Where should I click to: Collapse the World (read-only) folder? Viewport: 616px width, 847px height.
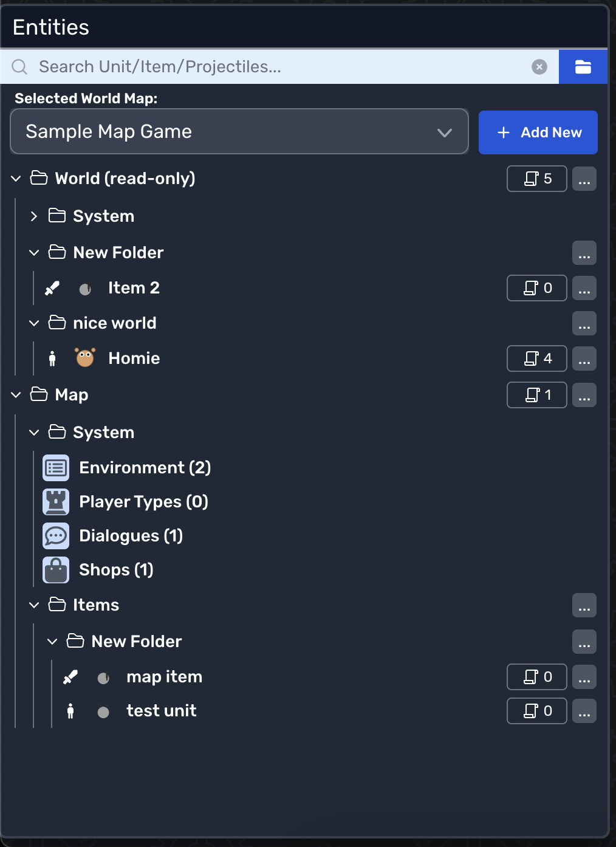tap(16, 179)
